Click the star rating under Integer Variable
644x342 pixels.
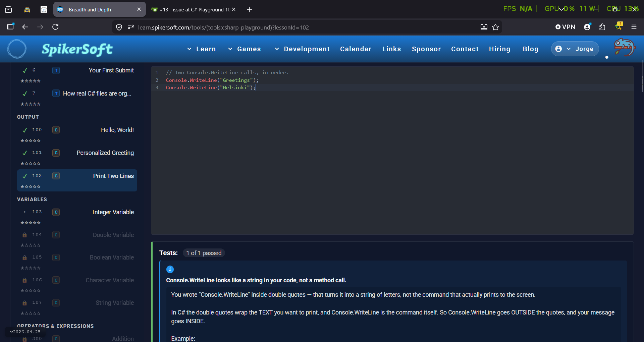[x=31, y=223]
